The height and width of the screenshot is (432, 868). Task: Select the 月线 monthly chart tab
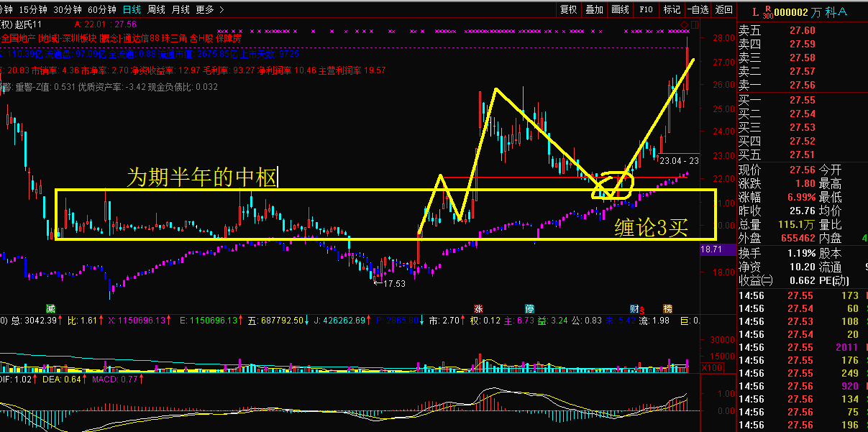tap(181, 9)
